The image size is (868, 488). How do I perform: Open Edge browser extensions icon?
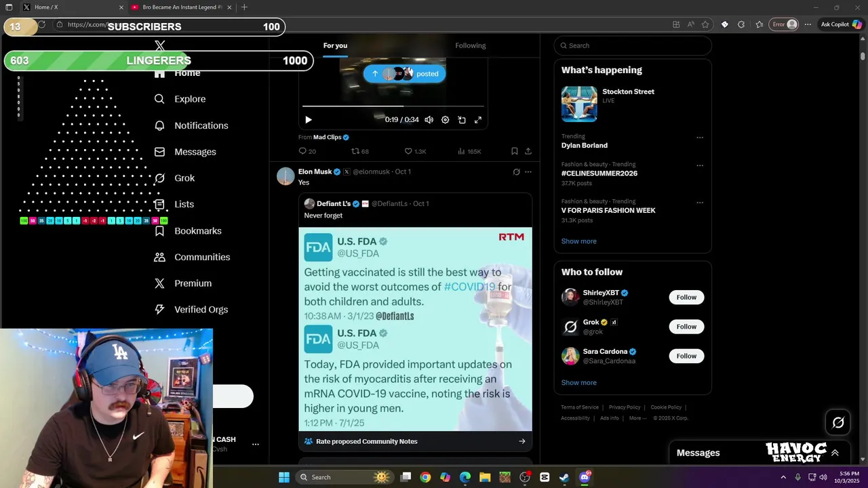(x=741, y=24)
